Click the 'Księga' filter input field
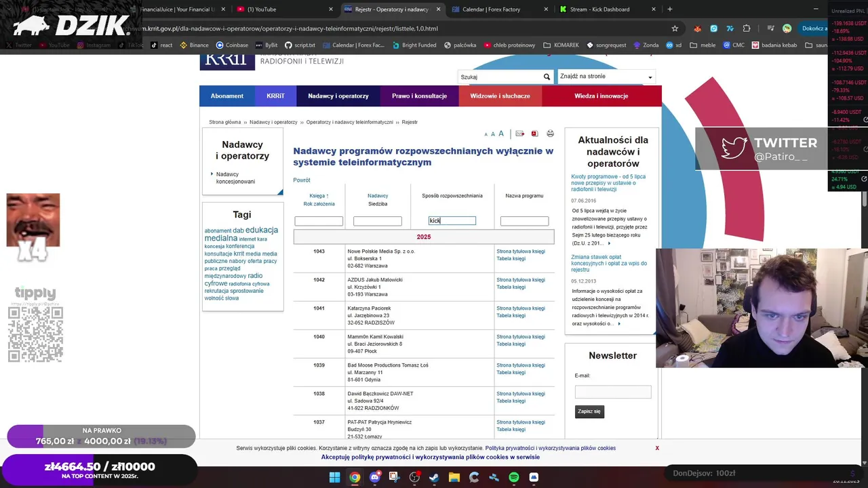This screenshot has height=488, width=868. coord(319,221)
